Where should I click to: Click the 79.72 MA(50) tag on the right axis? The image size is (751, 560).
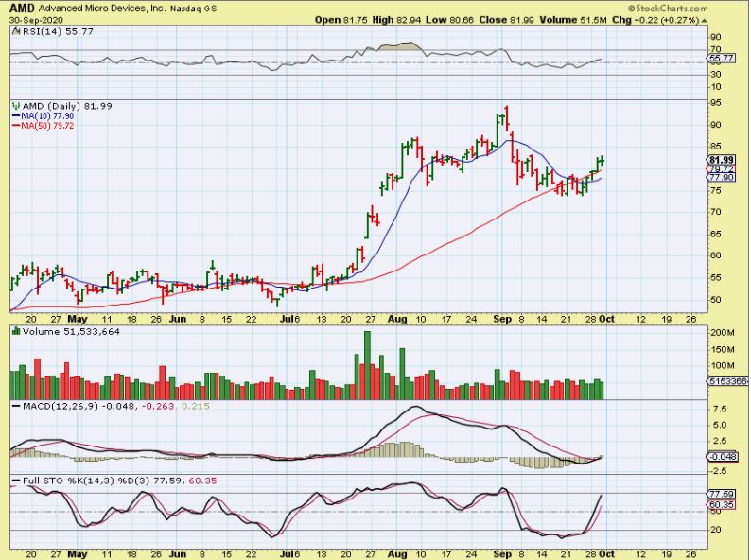point(722,169)
